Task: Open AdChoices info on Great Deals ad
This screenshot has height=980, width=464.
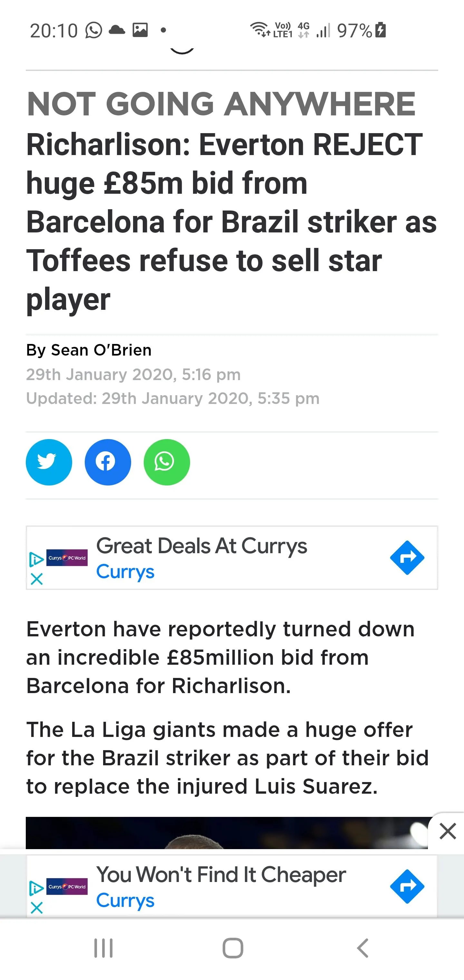Action: [36, 559]
